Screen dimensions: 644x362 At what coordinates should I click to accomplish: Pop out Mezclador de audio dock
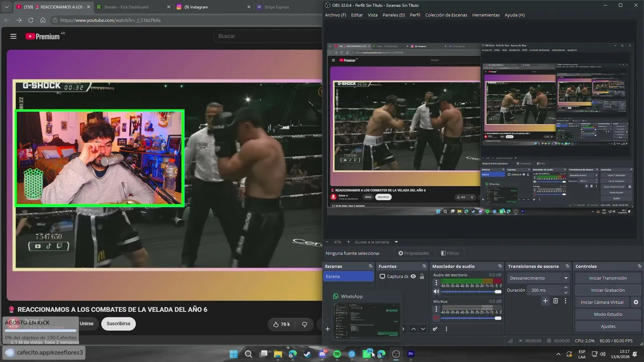[x=500, y=266]
